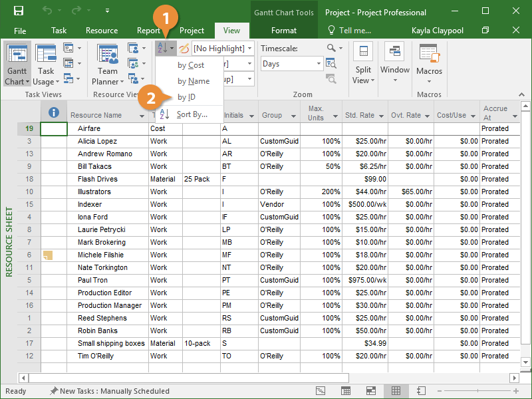Switch to Resource Sheet view in status bar
Image resolution: width=532 pixels, height=399 pixels.
pos(396,391)
